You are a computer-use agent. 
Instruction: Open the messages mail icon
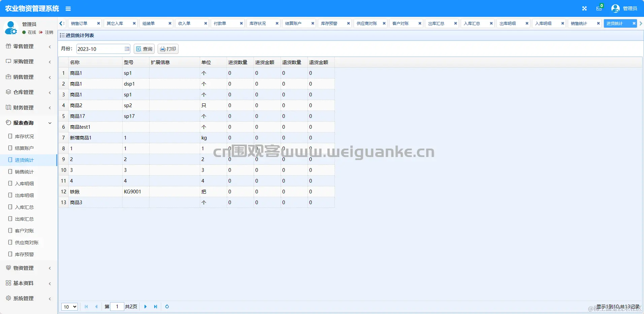click(x=599, y=8)
